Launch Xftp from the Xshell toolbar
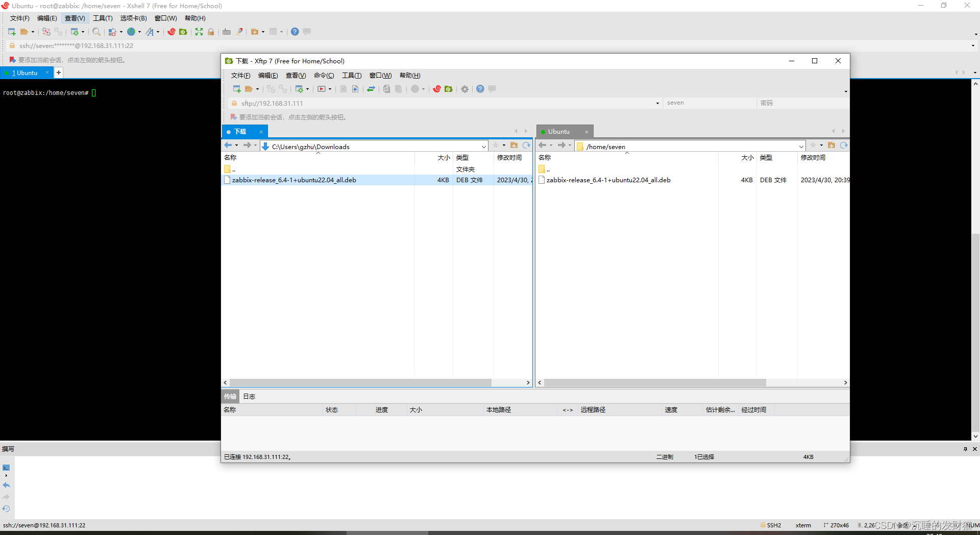The width and height of the screenshot is (980, 535). (x=183, y=32)
